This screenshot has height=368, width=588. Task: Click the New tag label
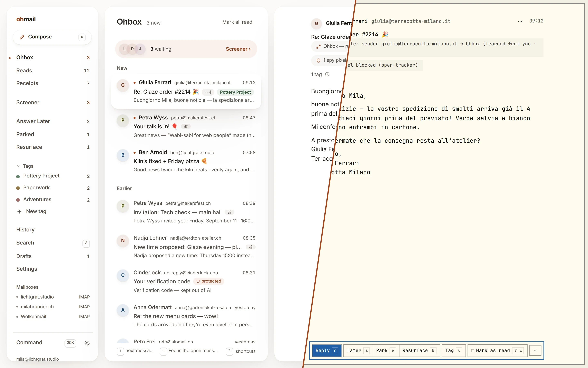click(x=36, y=212)
